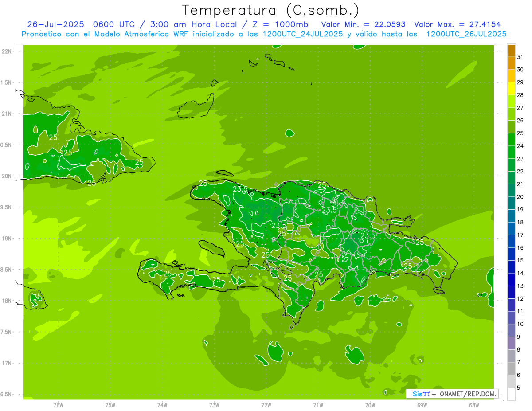Click the "ONAMET/REP.DOM." credit label
532x411 pixels.
pyautogui.click(x=467, y=394)
